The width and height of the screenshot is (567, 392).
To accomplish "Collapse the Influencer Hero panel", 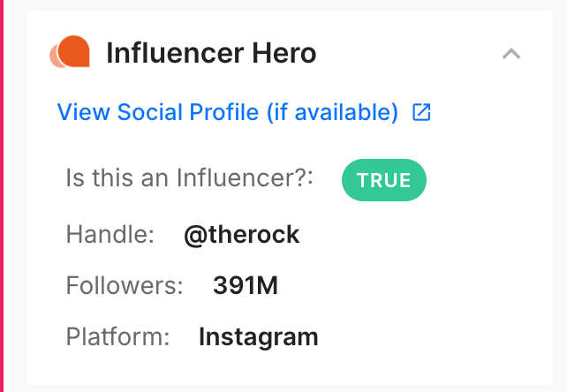I will click(x=510, y=54).
